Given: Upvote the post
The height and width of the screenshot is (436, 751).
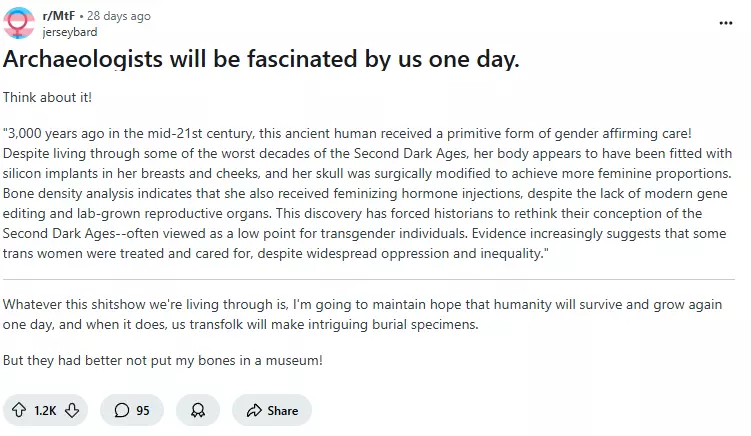Looking at the screenshot, I should (19, 410).
